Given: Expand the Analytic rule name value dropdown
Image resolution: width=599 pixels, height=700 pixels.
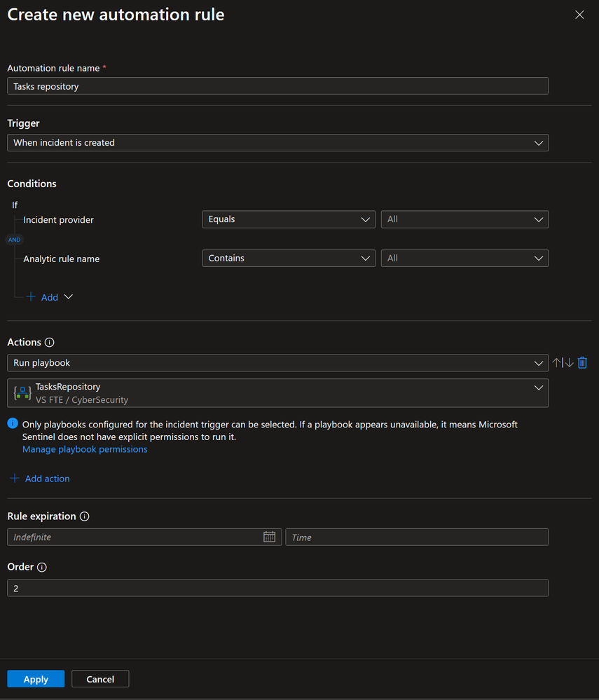Looking at the screenshot, I should click(464, 259).
